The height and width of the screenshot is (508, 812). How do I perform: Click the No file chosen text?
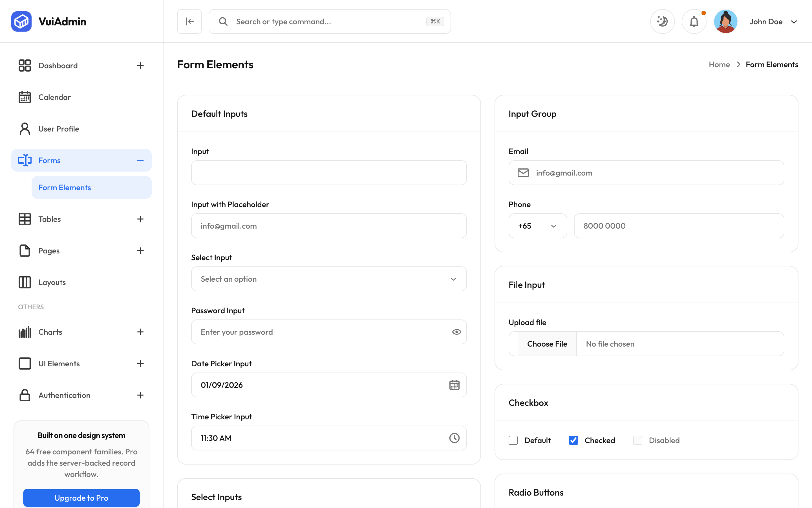click(x=610, y=344)
